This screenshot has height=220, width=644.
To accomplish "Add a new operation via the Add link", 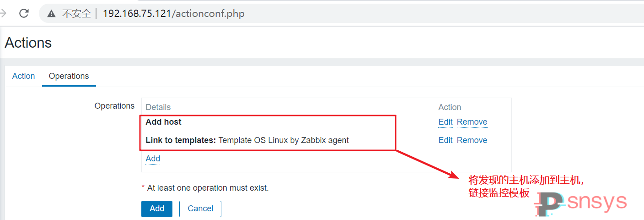I will tap(153, 159).
